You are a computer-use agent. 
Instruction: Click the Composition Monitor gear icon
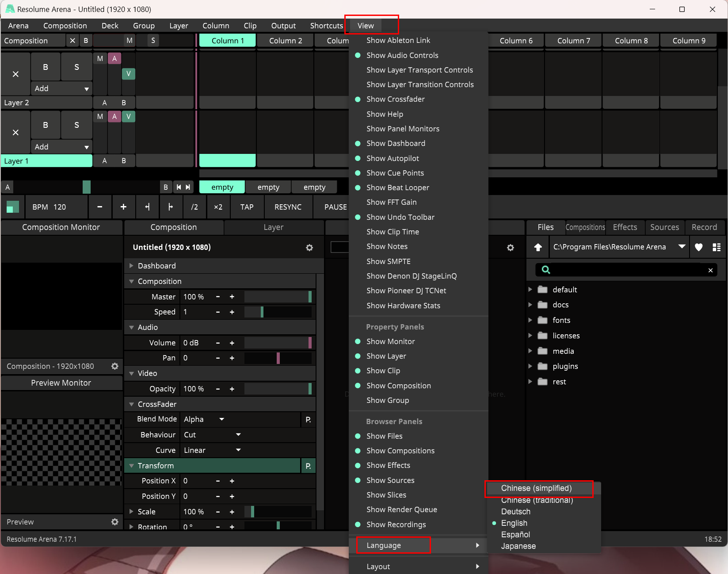tap(115, 366)
